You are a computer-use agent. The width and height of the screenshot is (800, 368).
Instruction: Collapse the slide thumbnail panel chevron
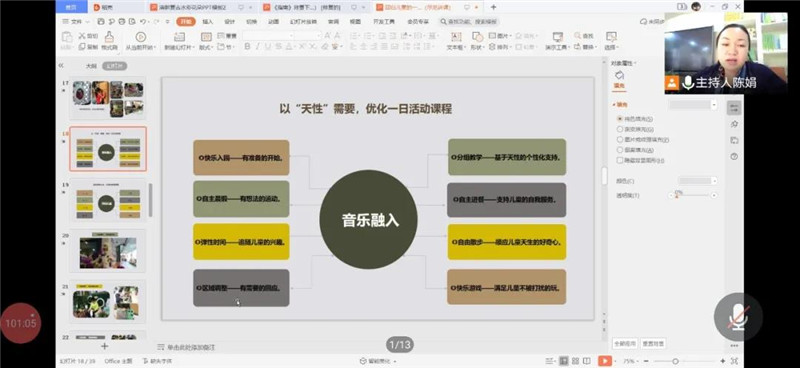tap(61, 65)
